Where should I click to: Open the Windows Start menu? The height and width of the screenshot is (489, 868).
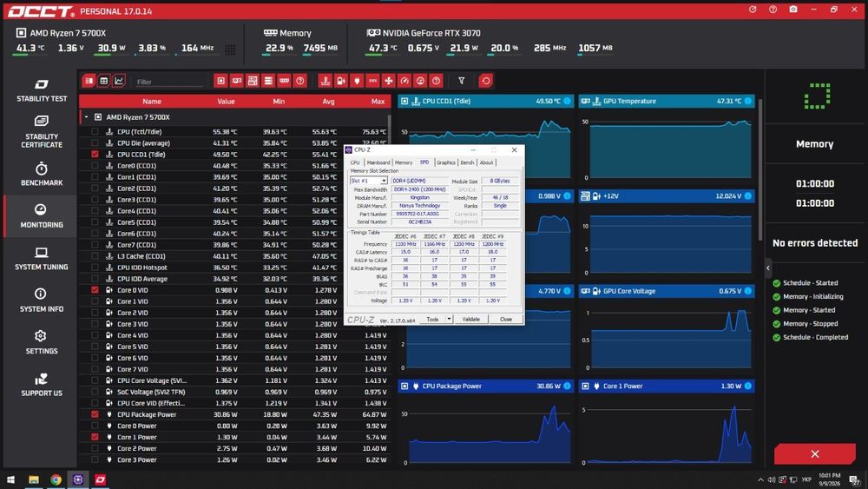(x=11, y=479)
